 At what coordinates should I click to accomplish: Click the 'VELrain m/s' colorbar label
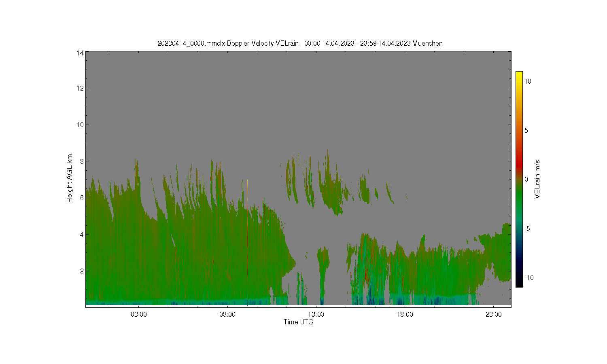click(x=537, y=179)
